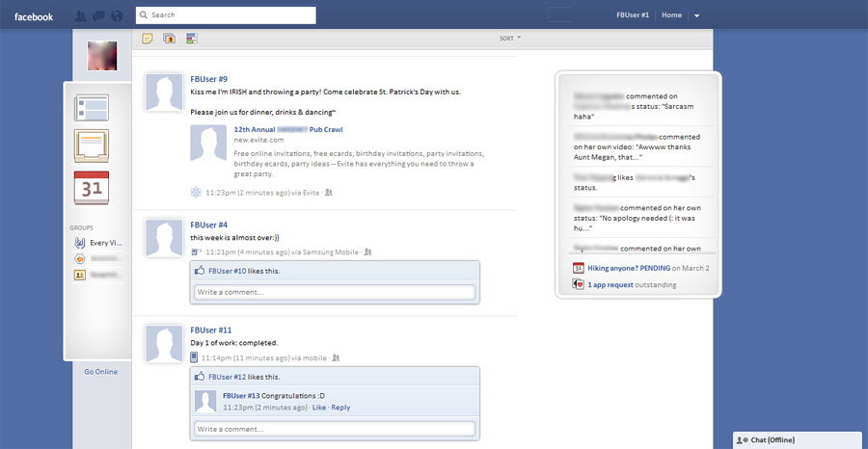
Task: Open friend requests icon in top bar
Action: pos(80,16)
